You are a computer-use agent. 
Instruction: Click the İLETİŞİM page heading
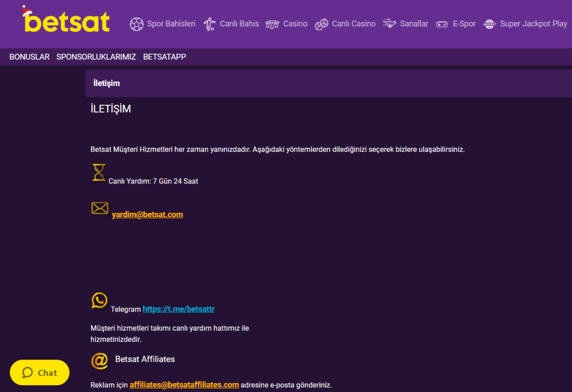click(111, 109)
